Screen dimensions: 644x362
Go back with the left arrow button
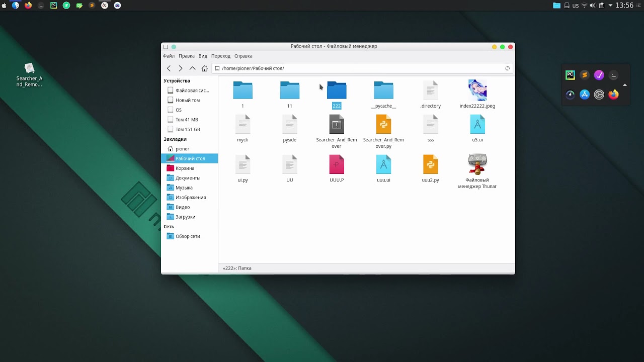pyautogui.click(x=169, y=68)
